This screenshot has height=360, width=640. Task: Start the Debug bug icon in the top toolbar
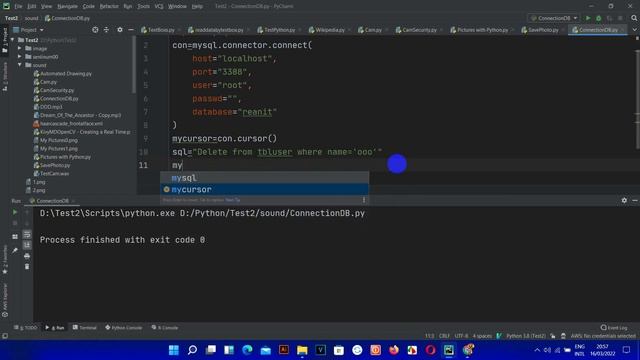pos(598,18)
